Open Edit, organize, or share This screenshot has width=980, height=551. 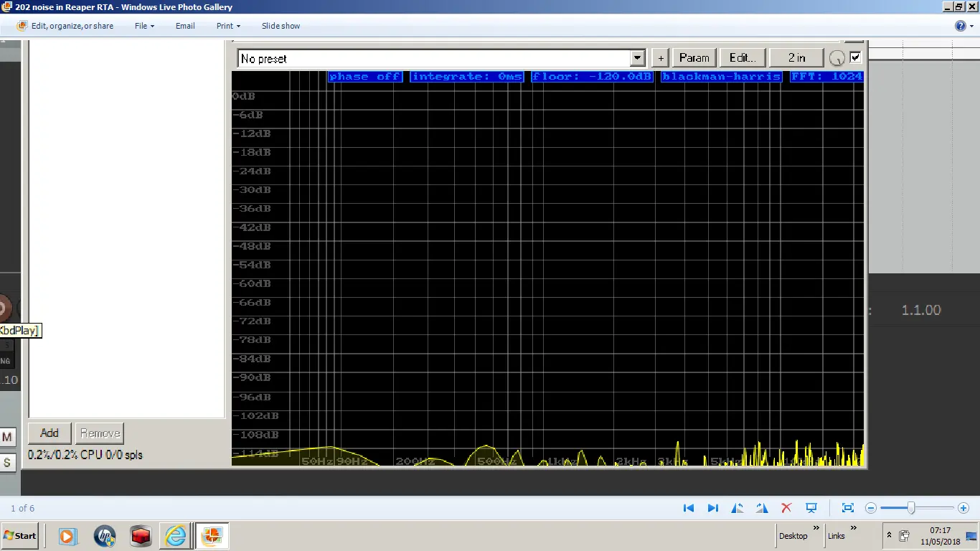(65, 26)
